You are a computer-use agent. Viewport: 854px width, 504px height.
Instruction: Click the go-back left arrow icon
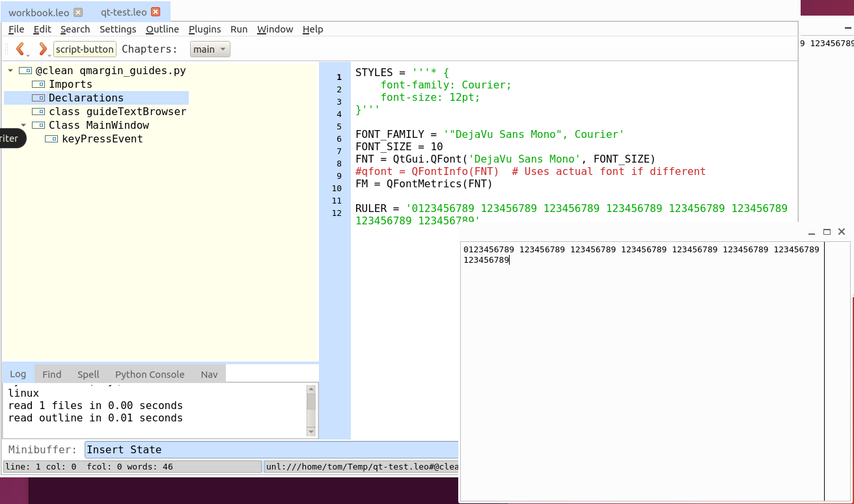tap(20, 49)
